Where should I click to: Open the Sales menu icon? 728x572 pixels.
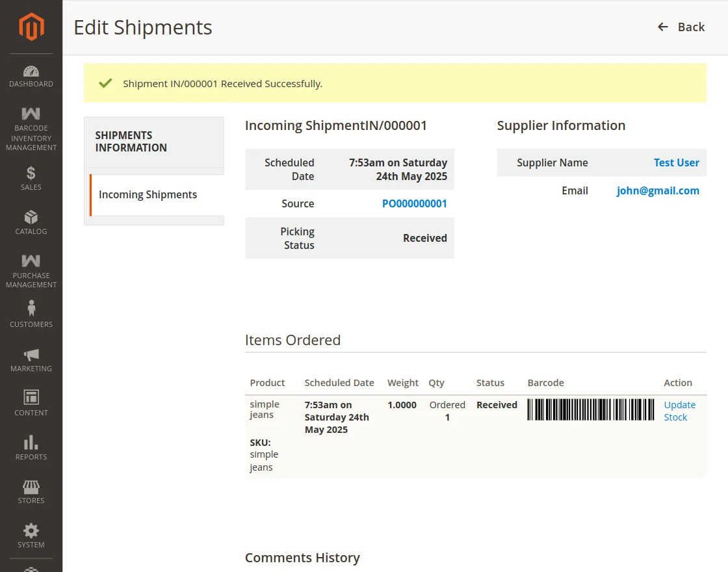[x=31, y=180]
